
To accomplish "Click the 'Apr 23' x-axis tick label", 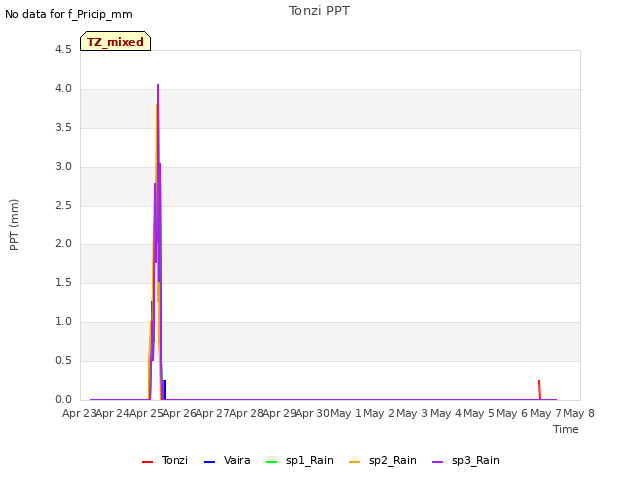I will 79,413.
